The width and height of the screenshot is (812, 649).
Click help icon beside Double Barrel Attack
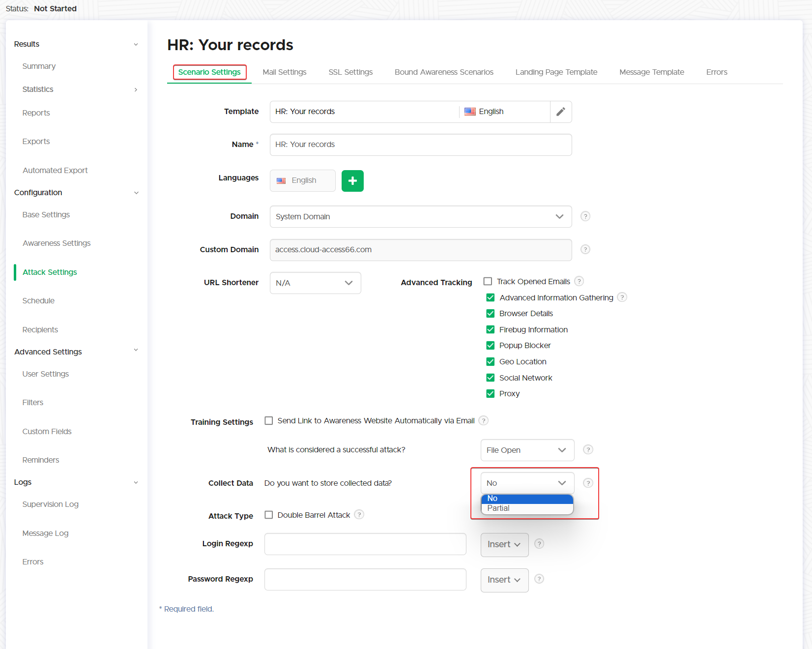359,515
